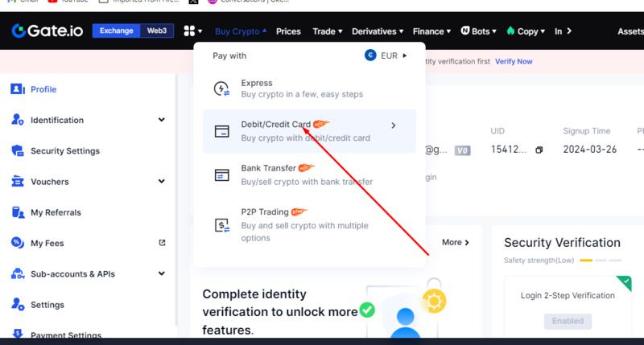This screenshot has height=345, width=644.
Task: Click the V0 verification level badge
Action: tap(462, 150)
